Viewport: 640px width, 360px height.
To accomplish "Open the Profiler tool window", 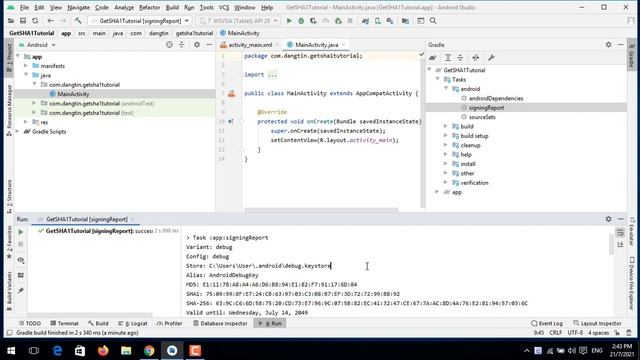I will coord(169,323).
